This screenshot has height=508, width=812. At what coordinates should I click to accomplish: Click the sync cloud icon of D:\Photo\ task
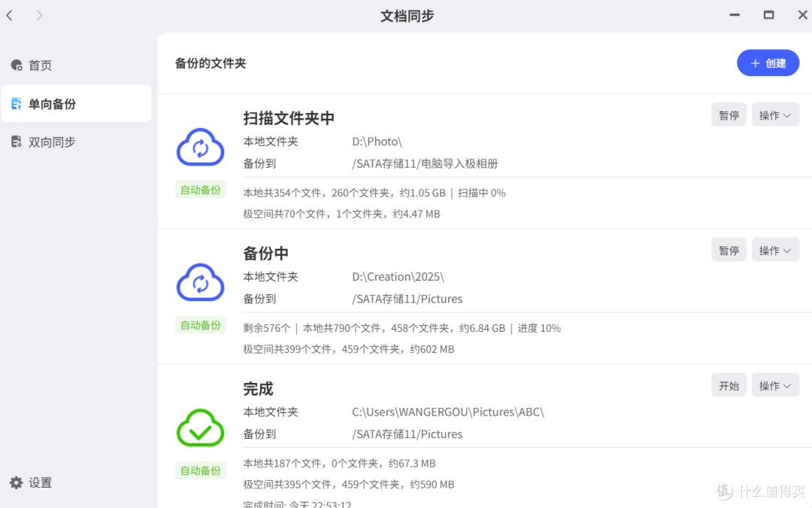click(x=201, y=148)
